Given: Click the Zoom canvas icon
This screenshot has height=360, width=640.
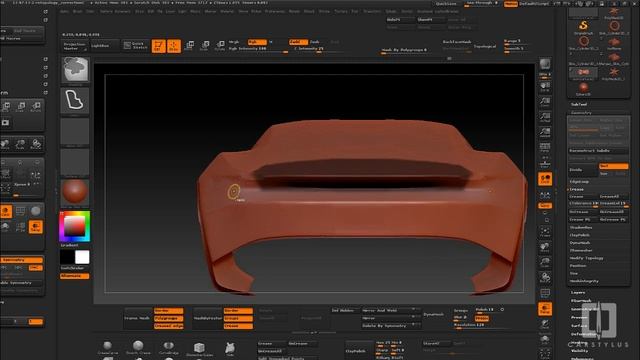Looking at the screenshot, I should [x=545, y=102].
